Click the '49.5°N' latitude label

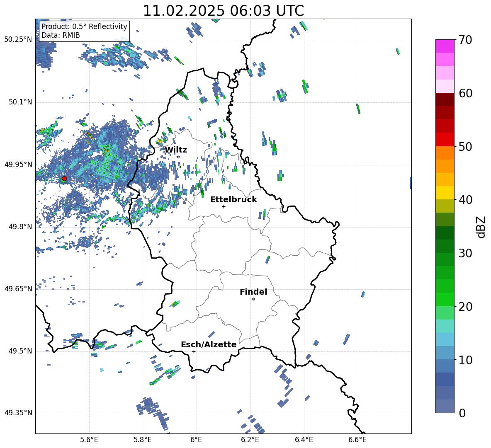coord(20,351)
